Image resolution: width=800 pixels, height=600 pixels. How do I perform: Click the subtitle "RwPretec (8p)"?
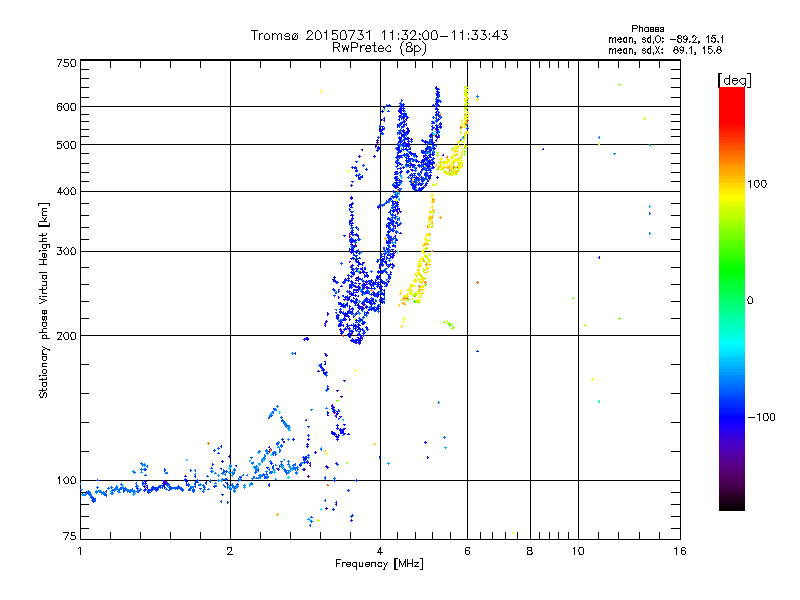(379, 48)
